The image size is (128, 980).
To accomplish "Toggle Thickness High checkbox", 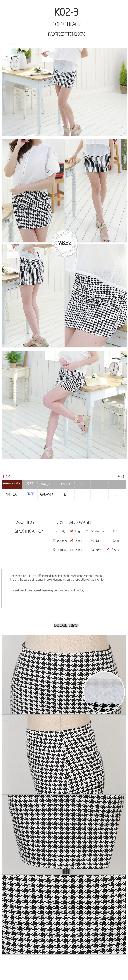I will pos(71,540).
